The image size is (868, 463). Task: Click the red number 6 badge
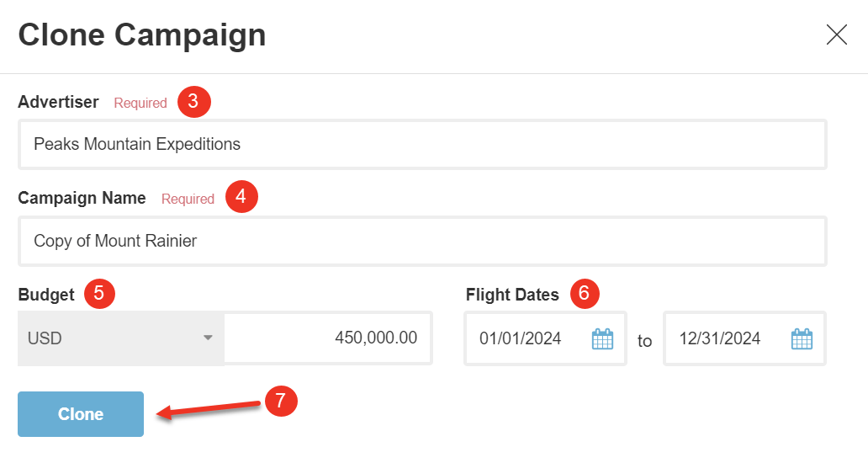tap(585, 294)
